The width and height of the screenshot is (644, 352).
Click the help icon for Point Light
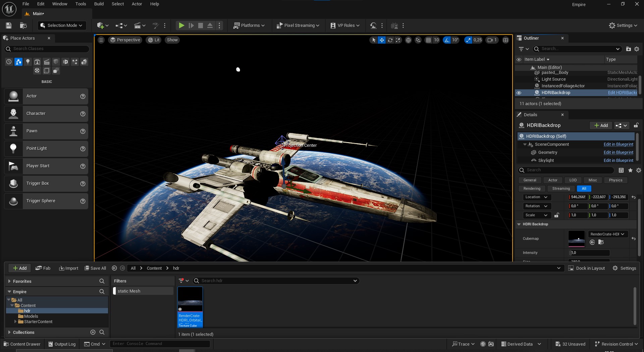tap(83, 148)
